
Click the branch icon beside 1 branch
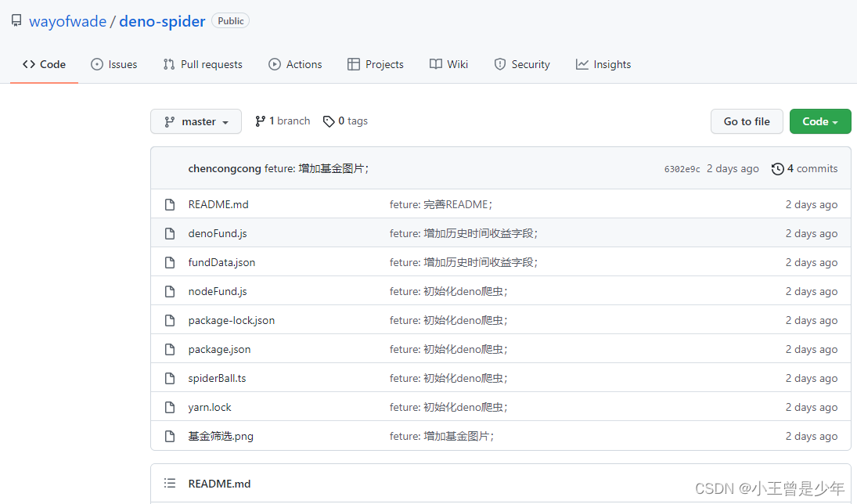coord(260,121)
